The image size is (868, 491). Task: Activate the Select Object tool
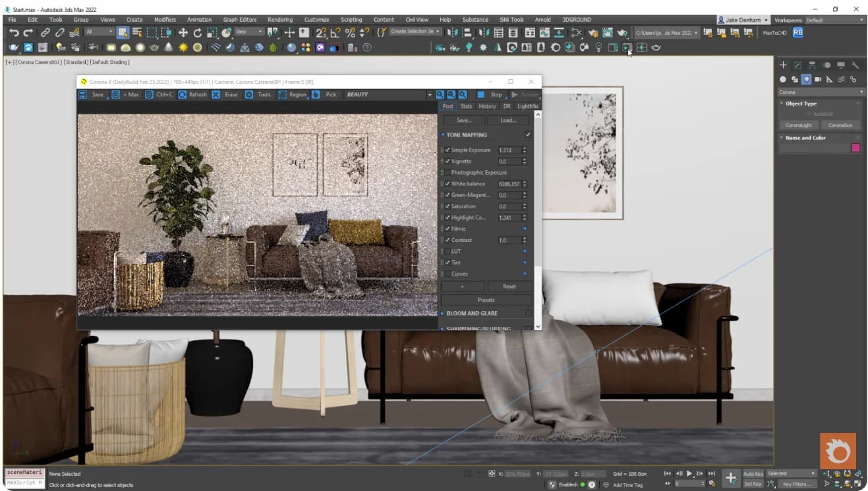[x=123, y=32]
